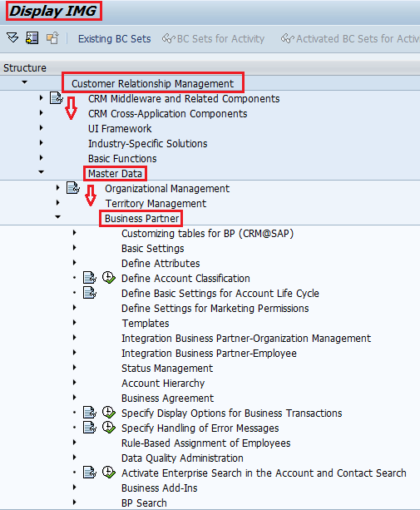This screenshot has width=420, height=510.
Task: Open the Existing BC Sets button
Action: pos(115,39)
